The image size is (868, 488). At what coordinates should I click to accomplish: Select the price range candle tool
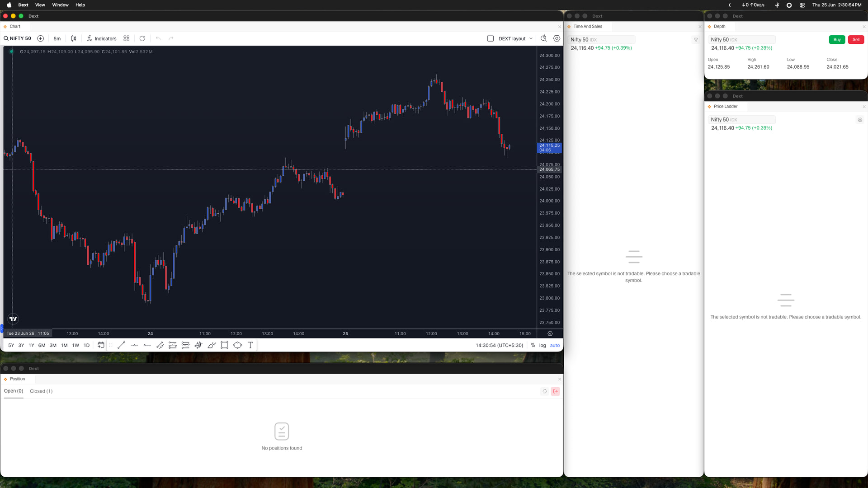tap(198, 345)
